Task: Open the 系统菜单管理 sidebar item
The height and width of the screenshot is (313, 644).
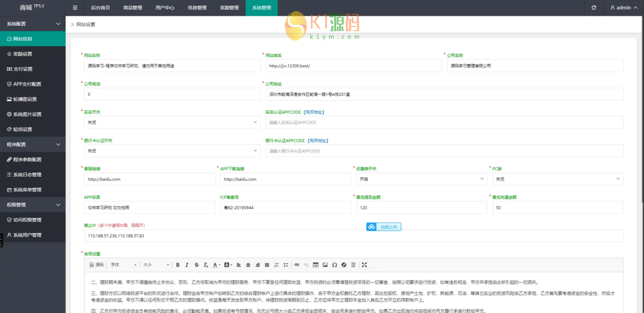Action: pos(33,190)
